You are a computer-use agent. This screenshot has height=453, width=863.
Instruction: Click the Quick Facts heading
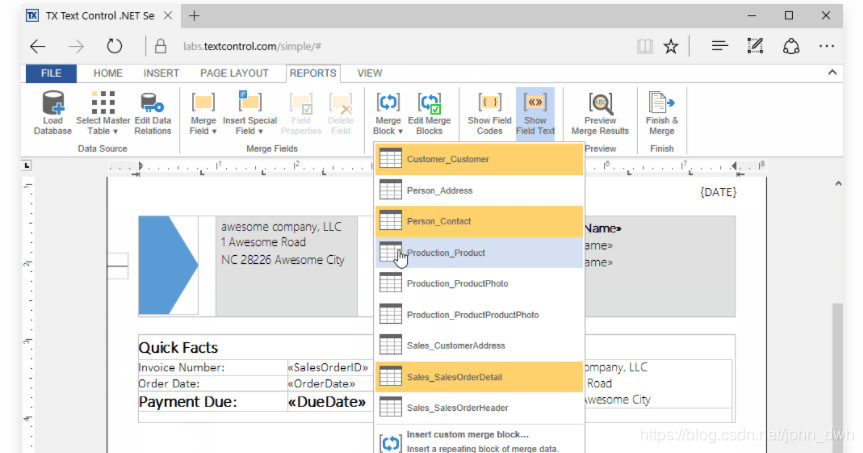coord(178,348)
